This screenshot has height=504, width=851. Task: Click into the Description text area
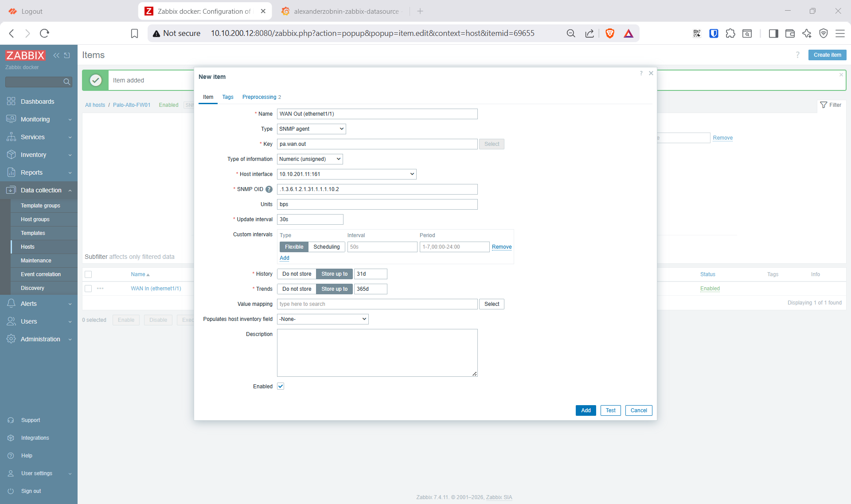coord(377,353)
